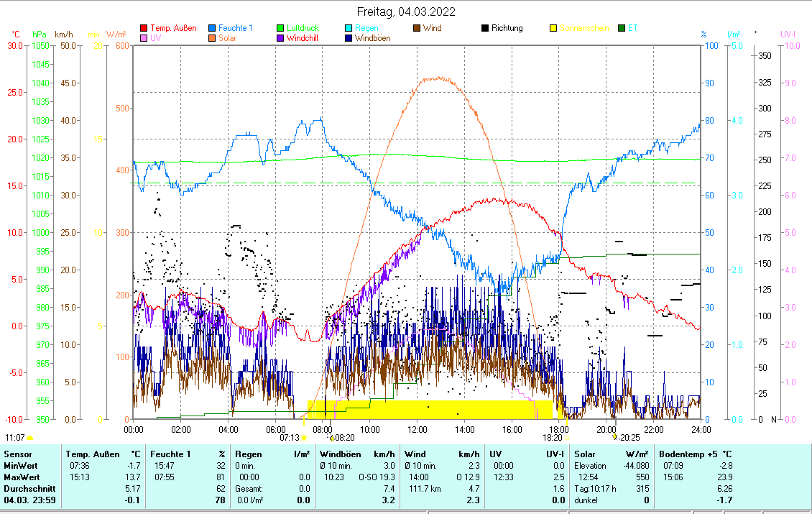This screenshot has height=514, width=812.
Task: Click the chart title Freitag, 04.03.2022
Action: point(406,12)
